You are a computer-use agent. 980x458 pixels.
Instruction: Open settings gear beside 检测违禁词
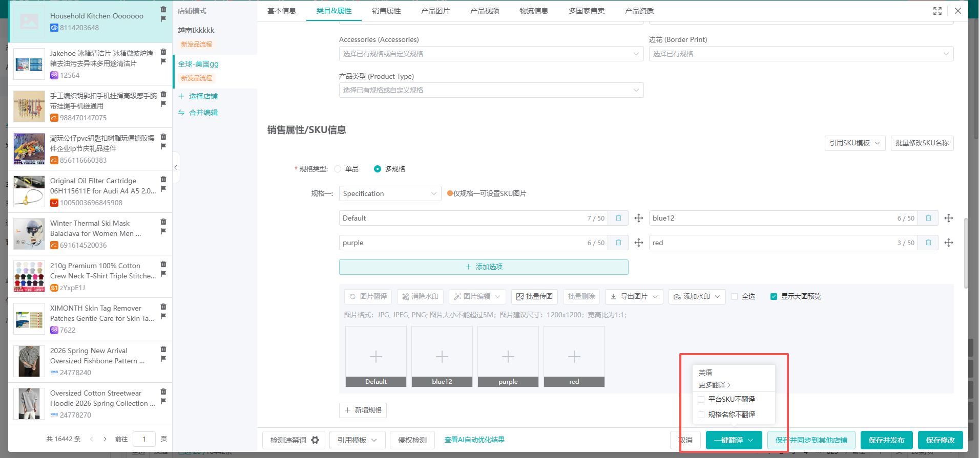(x=315, y=440)
